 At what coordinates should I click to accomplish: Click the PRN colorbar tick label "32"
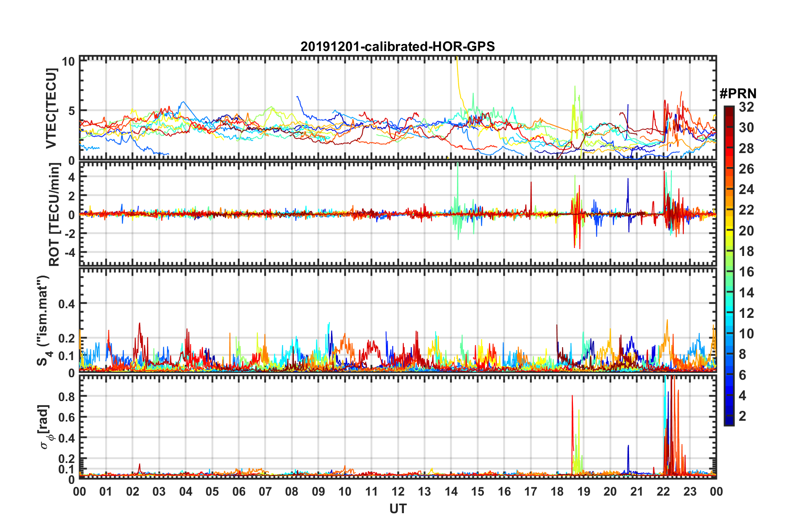(746, 107)
